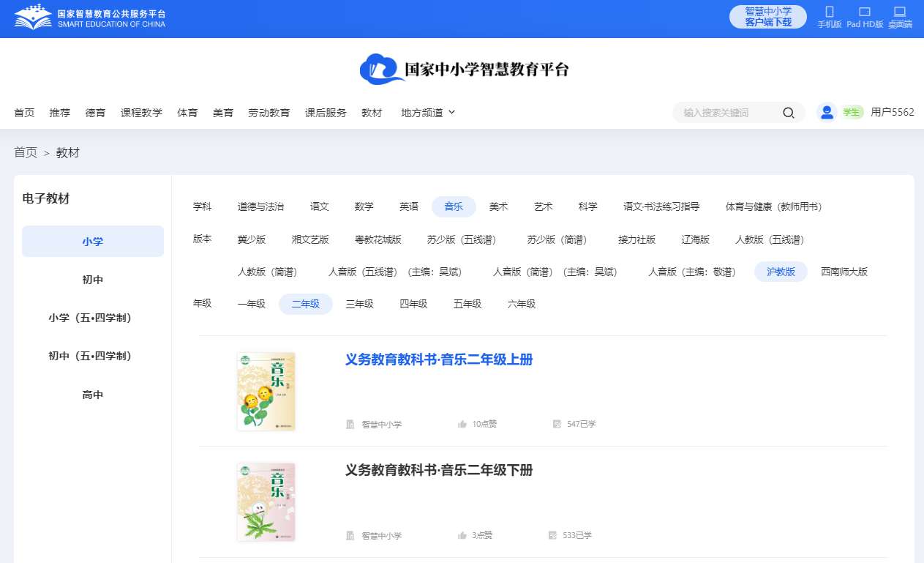
Task: Choose the 辽海版 edition
Action: [x=696, y=239]
